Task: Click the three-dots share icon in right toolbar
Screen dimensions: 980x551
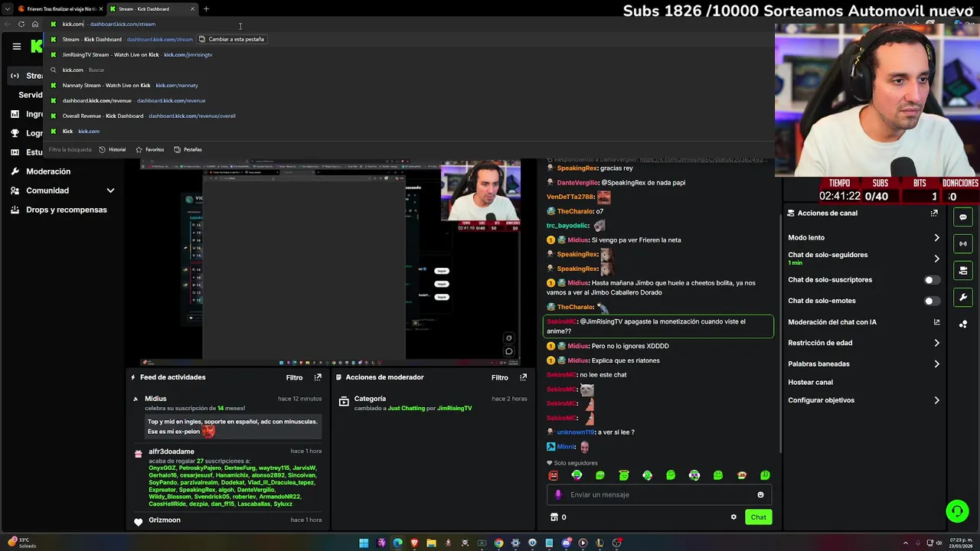Action: point(963,324)
